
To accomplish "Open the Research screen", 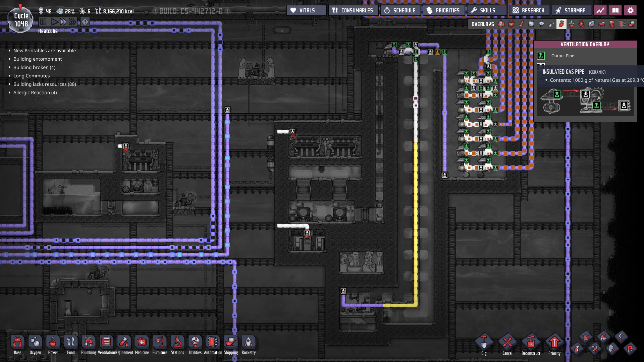I will pyautogui.click(x=529, y=10).
